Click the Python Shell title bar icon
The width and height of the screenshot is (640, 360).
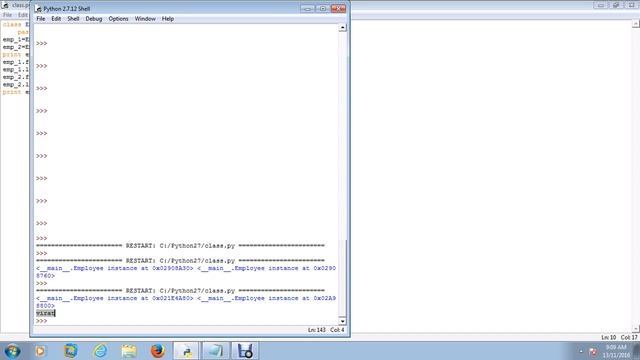(x=38, y=8)
